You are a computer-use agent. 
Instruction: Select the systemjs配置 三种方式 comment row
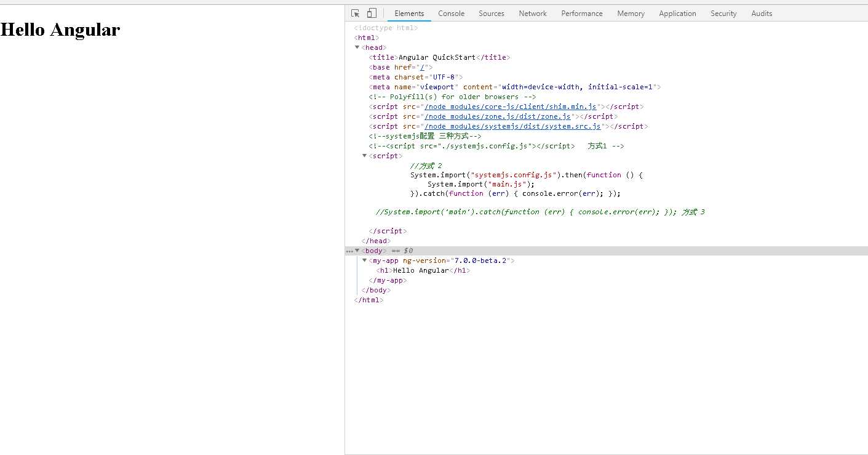tap(425, 136)
